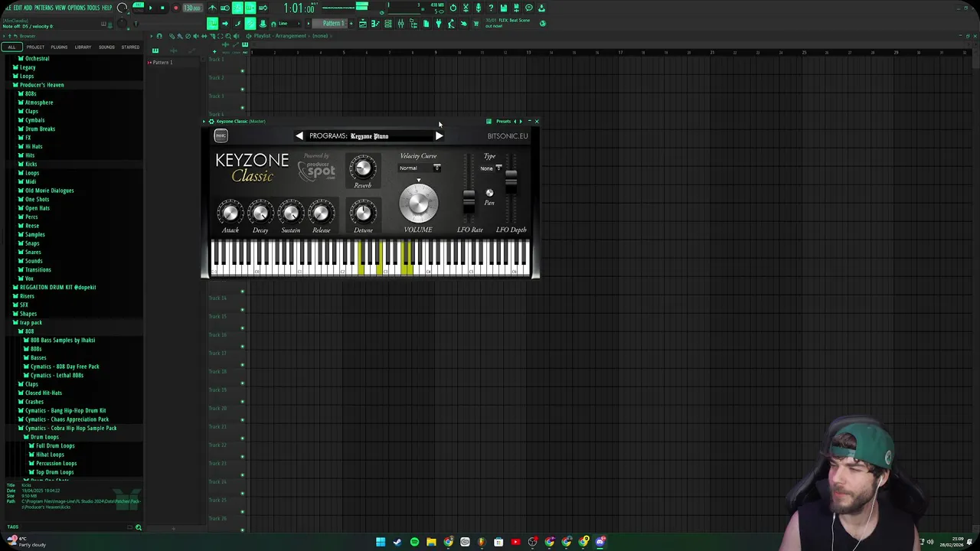This screenshot has height=551, width=980.
Task: Click the Detune knob
Action: pyautogui.click(x=363, y=212)
